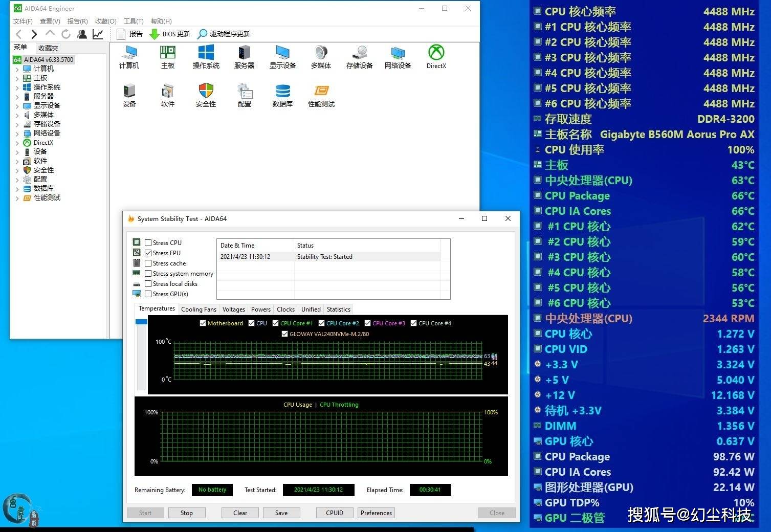Click the BIOS 更新 toolbar button
771x532 pixels.
pyautogui.click(x=169, y=34)
